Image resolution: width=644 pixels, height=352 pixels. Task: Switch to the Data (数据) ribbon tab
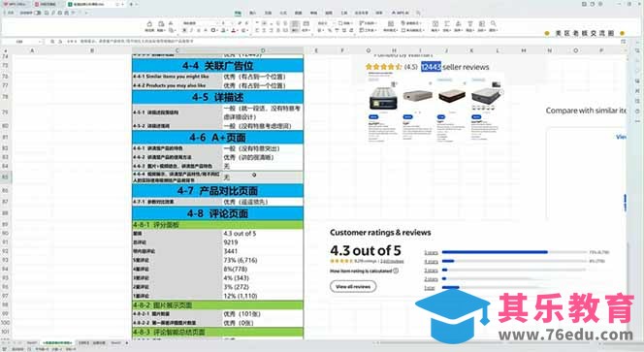point(299,13)
